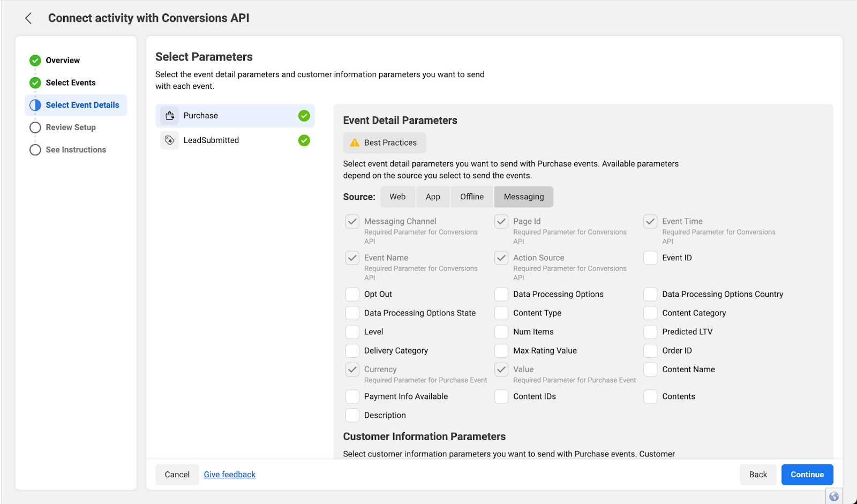Switch source to App
Screen dimensions: 857x504
433,197
